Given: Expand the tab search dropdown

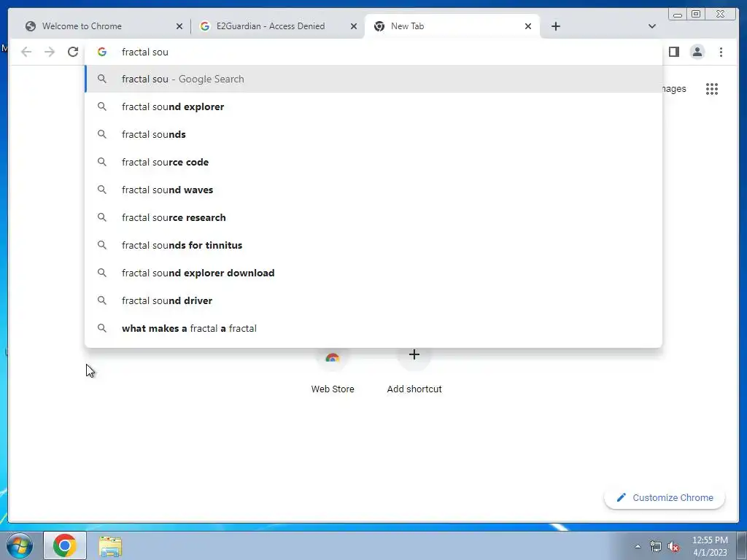Looking at the screenshot, I should pyautogui.click(x=651, y=26).
